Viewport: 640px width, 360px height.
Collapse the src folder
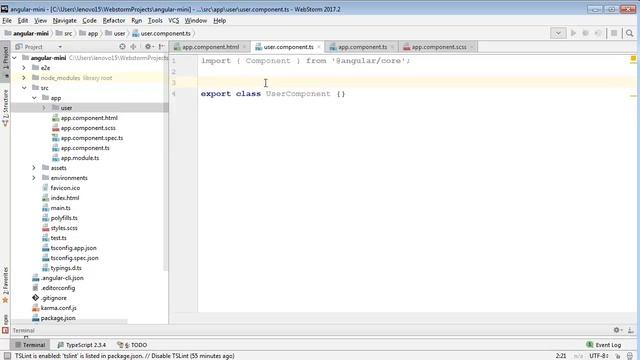click(x=24, y=88)
